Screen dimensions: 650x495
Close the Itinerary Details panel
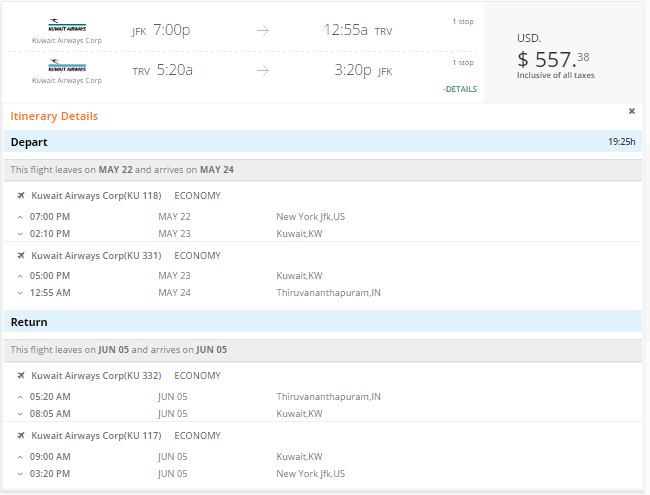point(632,111)
